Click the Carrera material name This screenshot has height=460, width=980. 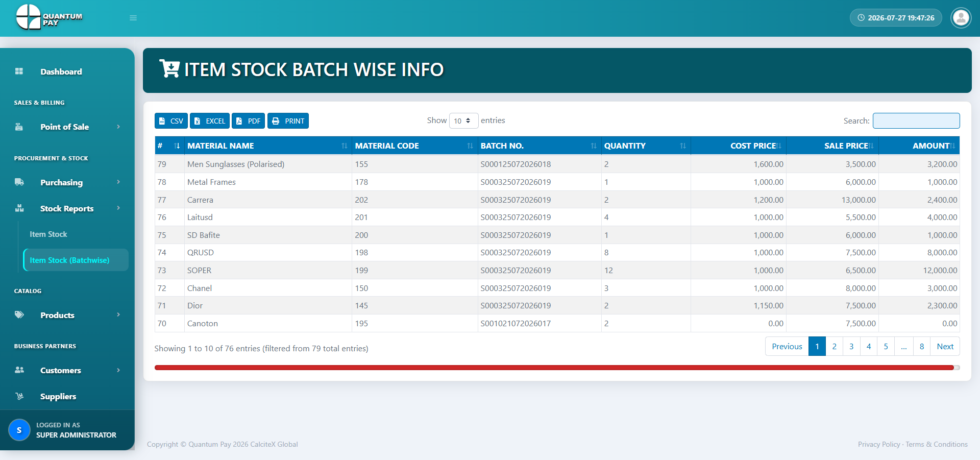(x=200, y=200)
